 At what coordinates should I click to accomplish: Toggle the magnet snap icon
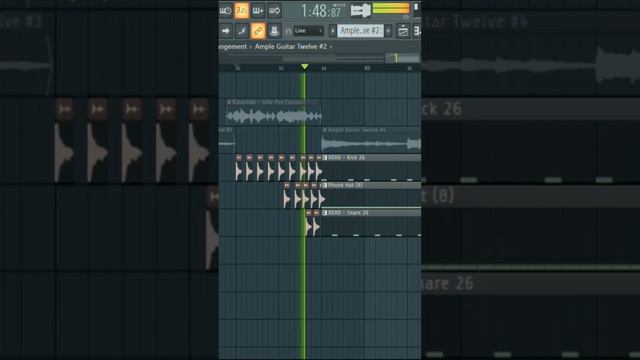coord(288,31)
